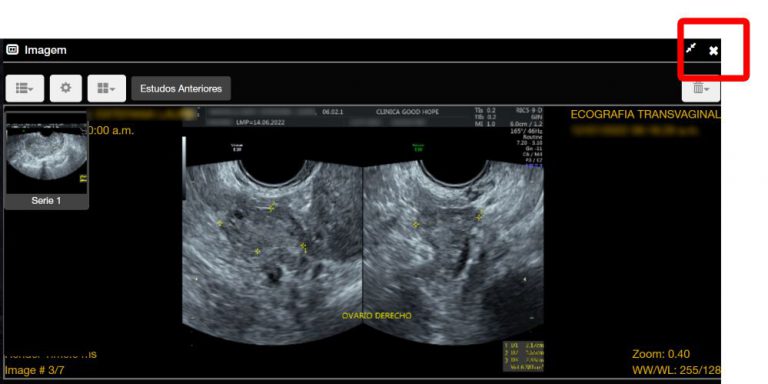This screenshot has width=768, height=384.
Task: Open viewer settings with the gear icon
Action: [66, 88]
